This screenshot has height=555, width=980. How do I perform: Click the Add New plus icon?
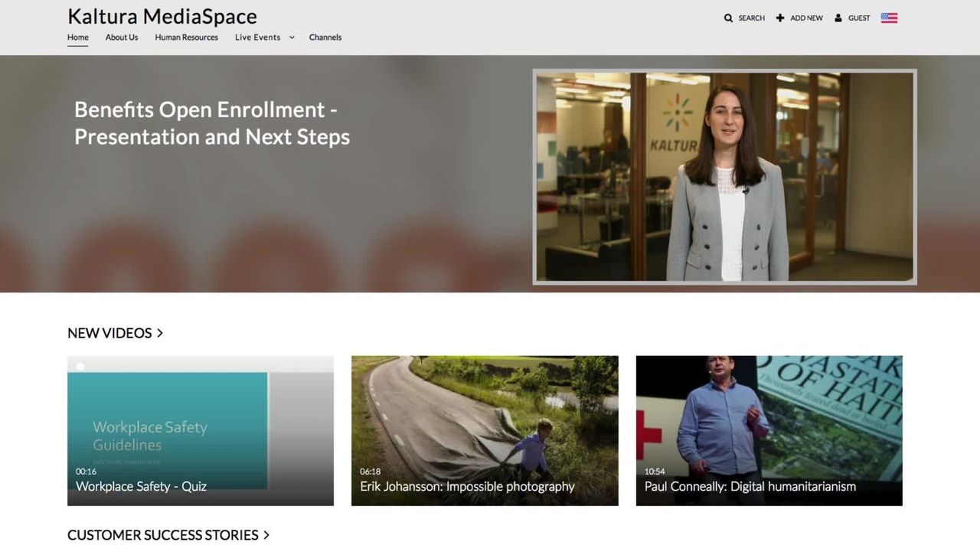click(780, 18)
